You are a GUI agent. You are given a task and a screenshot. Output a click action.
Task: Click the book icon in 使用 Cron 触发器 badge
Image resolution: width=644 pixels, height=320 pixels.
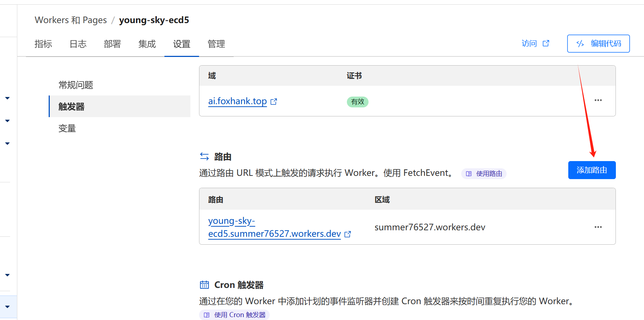point(207,315)
